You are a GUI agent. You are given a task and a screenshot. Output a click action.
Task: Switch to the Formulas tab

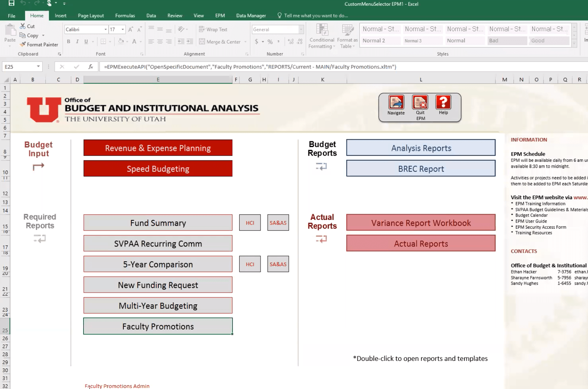click(x=125, y=16)
